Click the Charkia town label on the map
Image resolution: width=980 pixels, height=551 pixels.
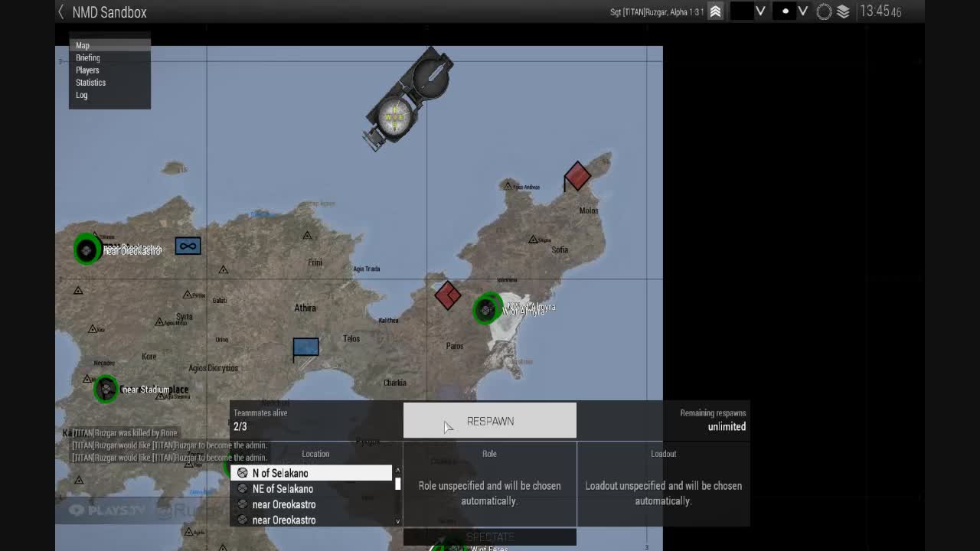394,383
